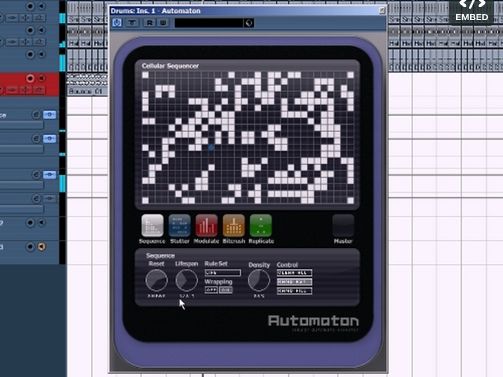Viewport: 503px width, 377px height.
Task: Click the Lifespan knob
Action: [186, 280]
